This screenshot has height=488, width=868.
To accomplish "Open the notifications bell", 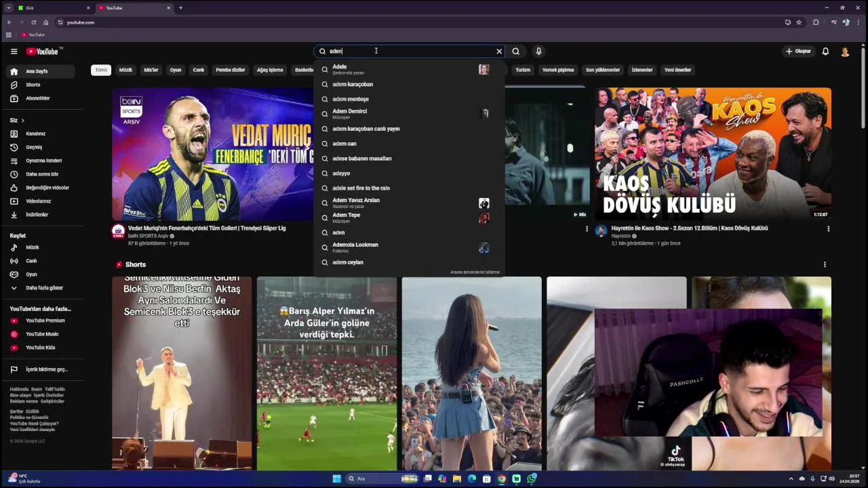I will pyautogui.click(x=825, y=52).
